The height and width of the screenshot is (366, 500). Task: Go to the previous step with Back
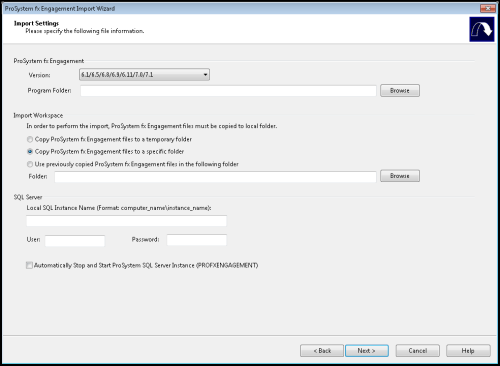(x=322, y=351)
